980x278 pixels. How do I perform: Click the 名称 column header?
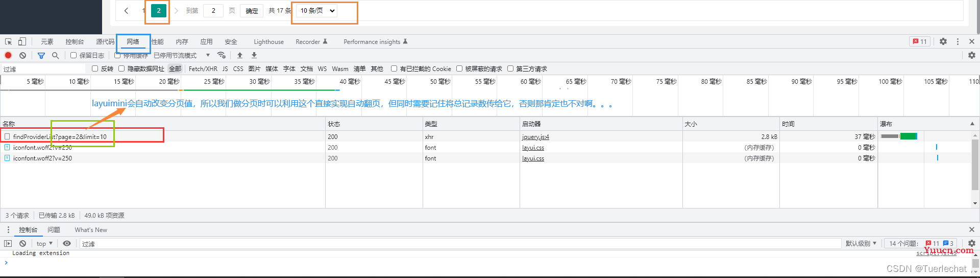point(163,124)
